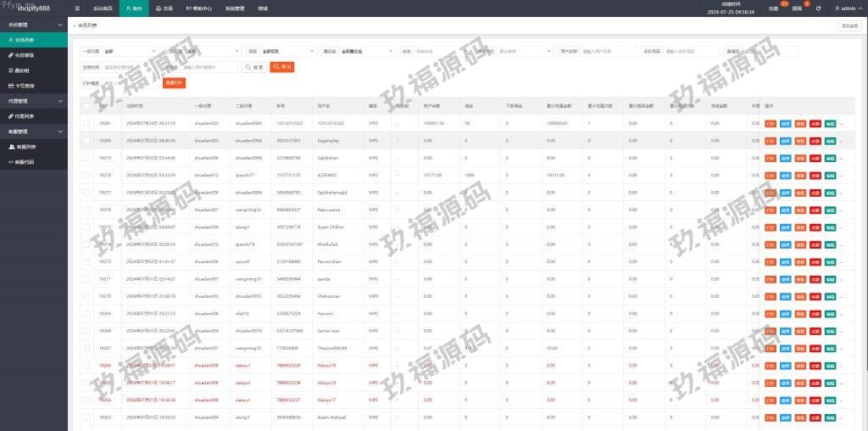The image size is (868, 431).
Task: Click the 用户名称 search input field
Action: pos(608,51)
